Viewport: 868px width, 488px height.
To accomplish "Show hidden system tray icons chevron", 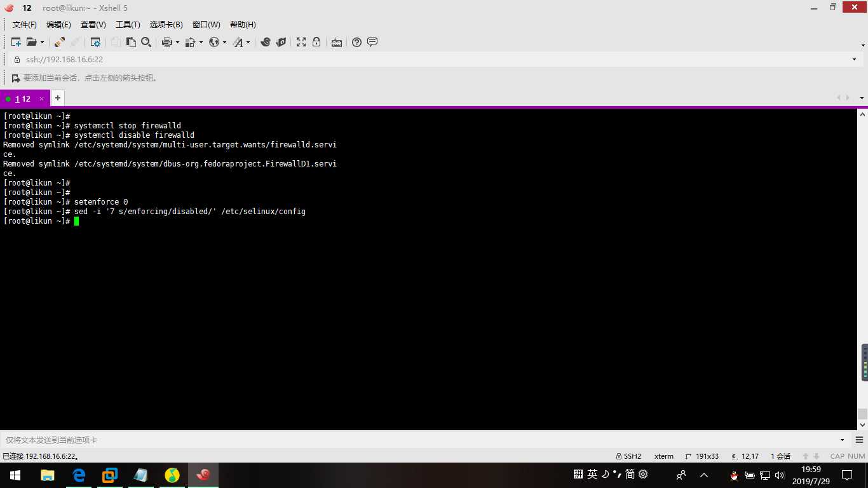I will pos(704,475).
